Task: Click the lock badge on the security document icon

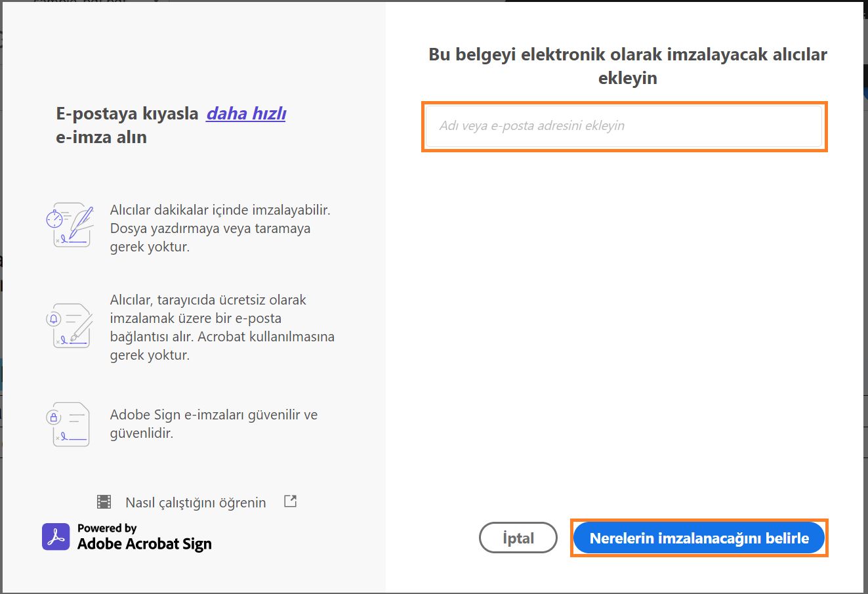Action: tap(54, 417)
